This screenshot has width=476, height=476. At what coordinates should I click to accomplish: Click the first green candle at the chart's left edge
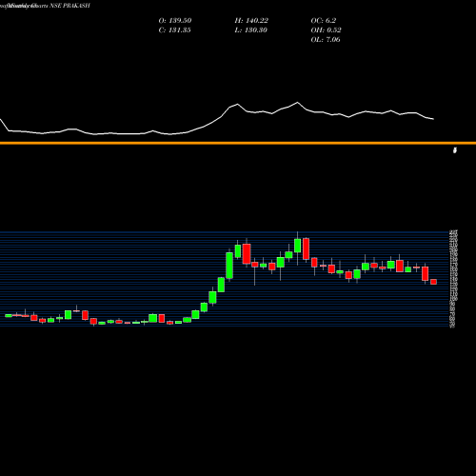(9, 315)
